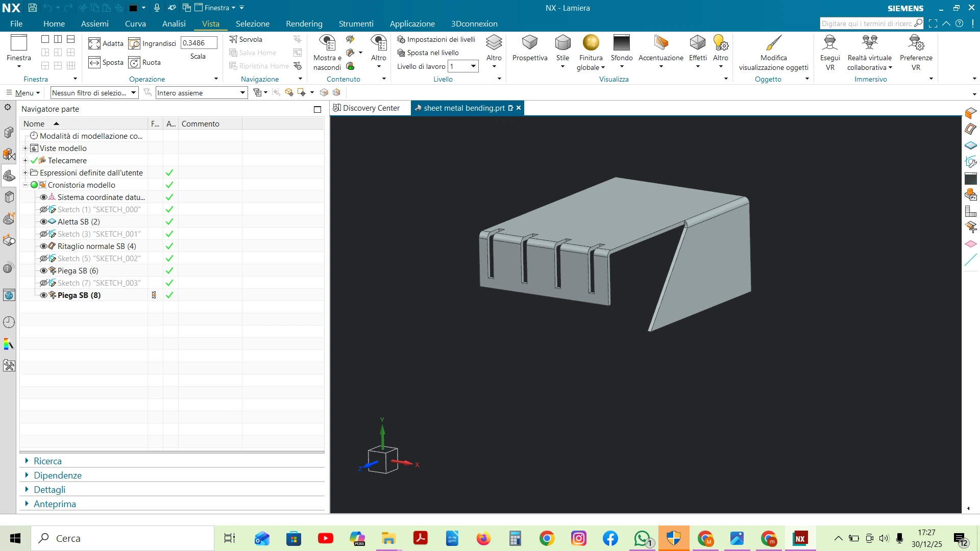This screenshot has height=551, width=980.
Task: Open the Intero assieme scope dropdown
Action: [x=242, y=93]
